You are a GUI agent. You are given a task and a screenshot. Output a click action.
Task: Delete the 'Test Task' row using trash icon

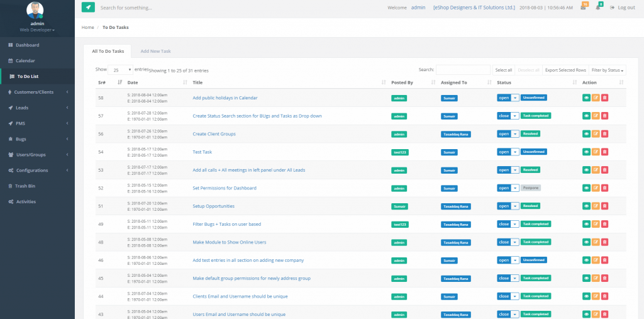[x=604, y=152]
